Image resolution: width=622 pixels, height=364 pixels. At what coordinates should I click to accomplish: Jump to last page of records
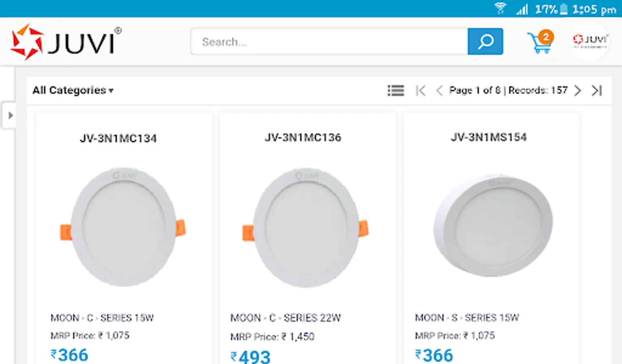596,90
